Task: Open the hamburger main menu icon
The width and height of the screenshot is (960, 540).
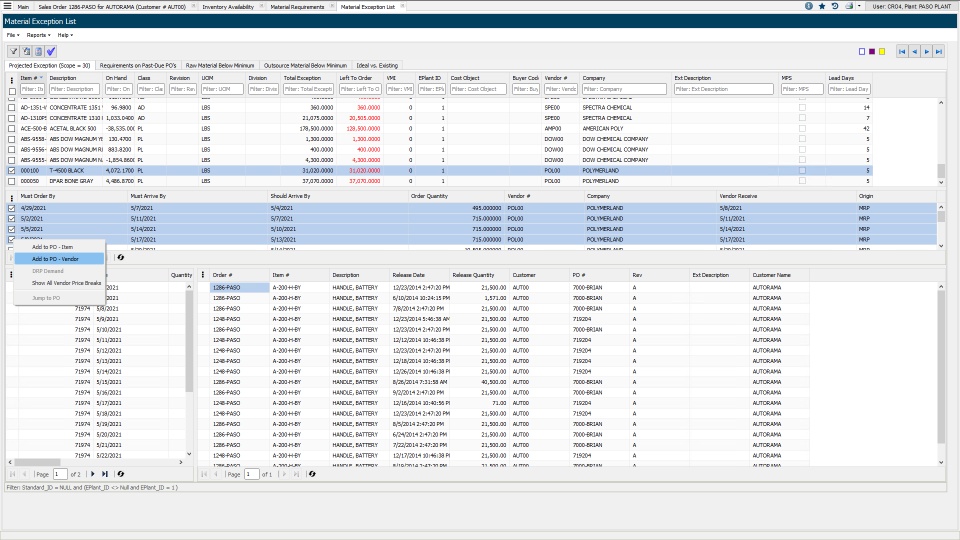Action: (x=7, y=6)
